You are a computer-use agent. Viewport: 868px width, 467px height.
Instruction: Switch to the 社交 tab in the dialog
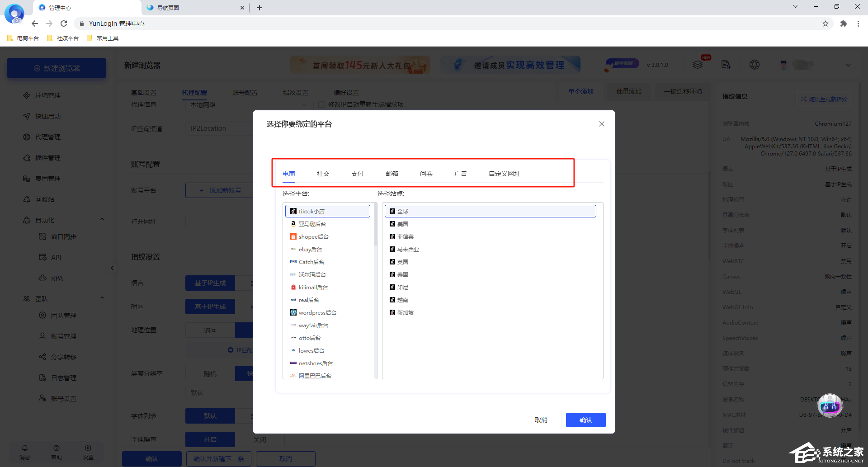(x=323, y=173)
